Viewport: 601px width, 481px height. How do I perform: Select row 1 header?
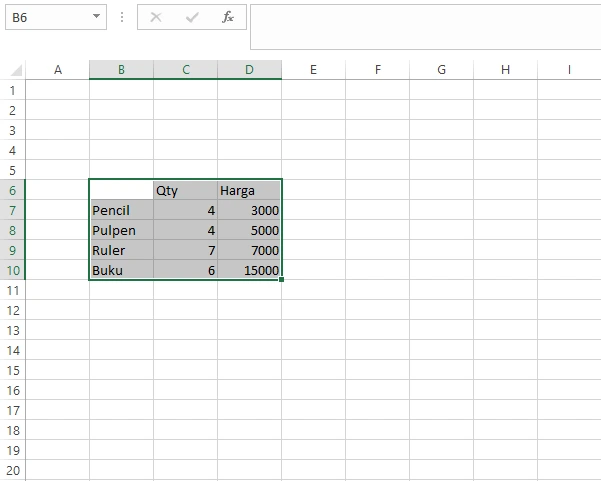tap(13, 90)
